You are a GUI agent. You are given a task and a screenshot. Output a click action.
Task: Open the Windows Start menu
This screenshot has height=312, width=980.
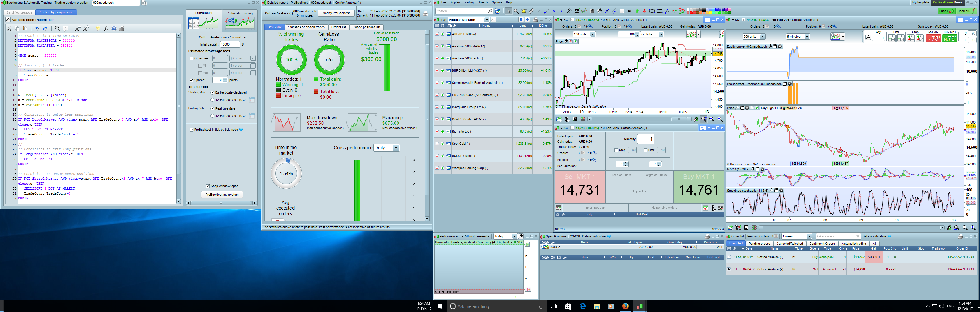coord(440,306)
